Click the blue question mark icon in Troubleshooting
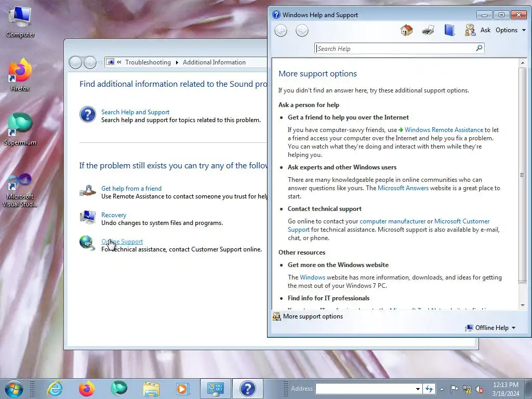Image resolution: width=532 pixels, height=399 pixels. tap(87, 114)
